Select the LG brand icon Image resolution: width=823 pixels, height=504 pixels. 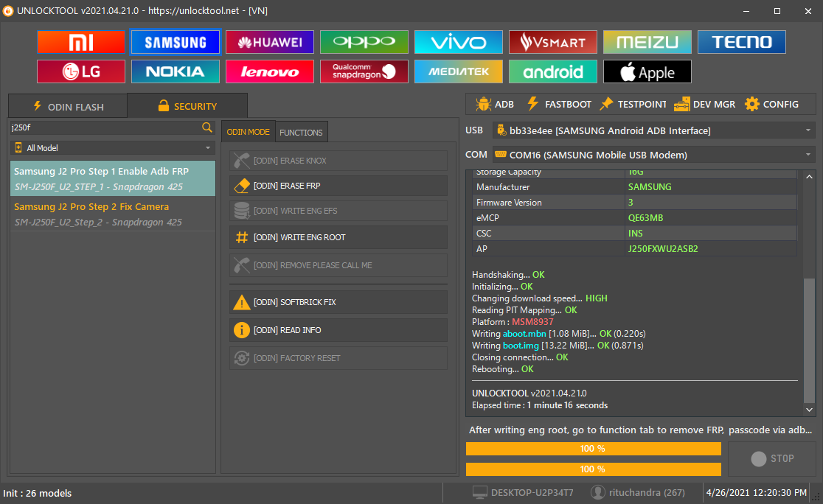point(81,71)
